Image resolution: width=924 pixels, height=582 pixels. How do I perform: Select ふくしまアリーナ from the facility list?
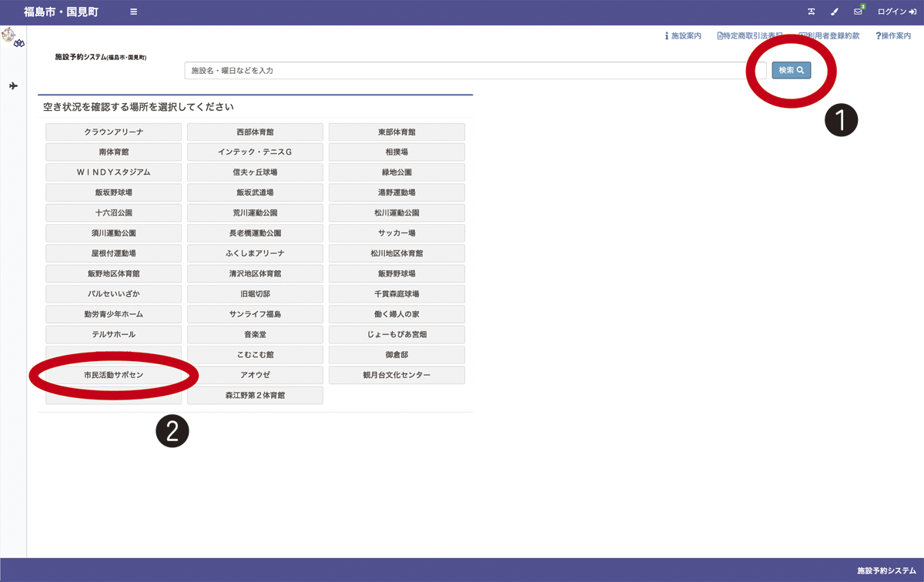click(x=255, y=253)
